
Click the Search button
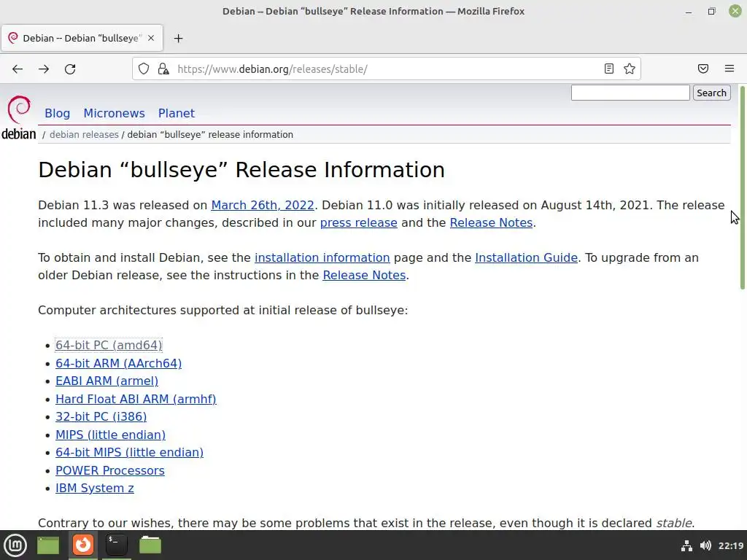click(711, 93)
